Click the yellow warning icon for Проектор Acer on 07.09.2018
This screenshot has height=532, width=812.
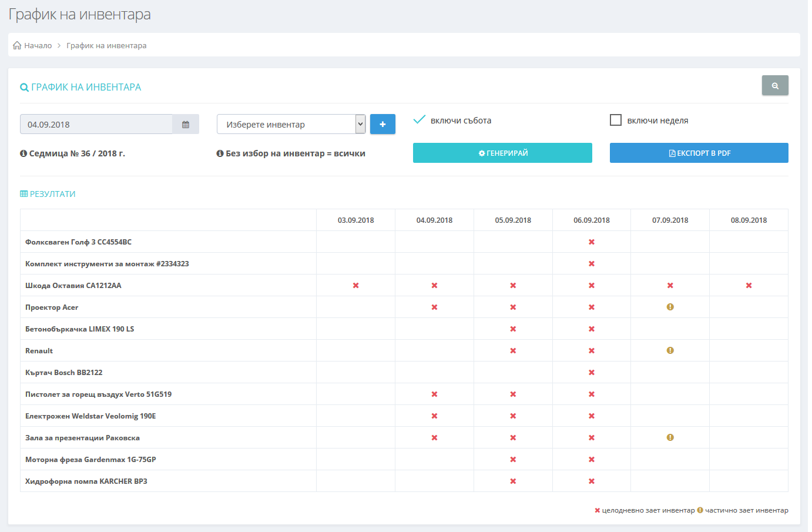[x=670, y=307]
